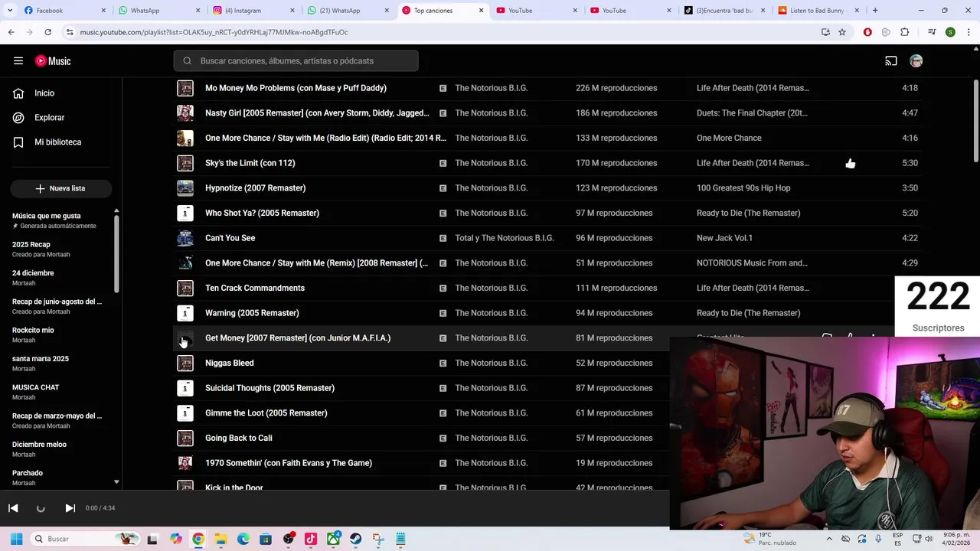This screenshot has height=551, width=980.
Task: Skip to next track
Action: pyautogui.click(x=70, y=508)
